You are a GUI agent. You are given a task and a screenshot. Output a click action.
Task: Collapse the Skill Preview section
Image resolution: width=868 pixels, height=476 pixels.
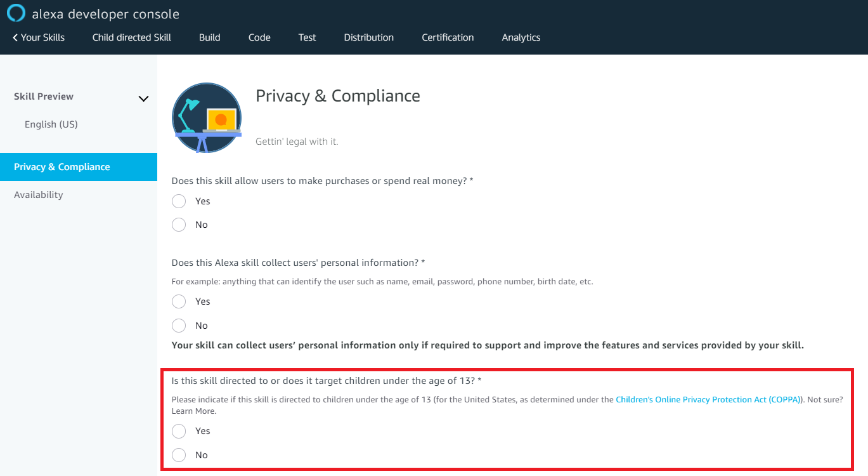coord(143,98)
